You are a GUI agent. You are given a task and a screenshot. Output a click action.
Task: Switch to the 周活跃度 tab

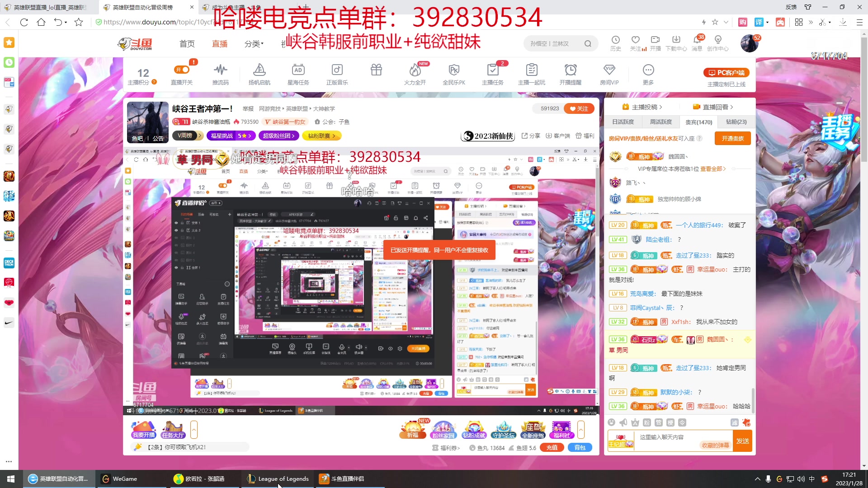coord(660,122)
